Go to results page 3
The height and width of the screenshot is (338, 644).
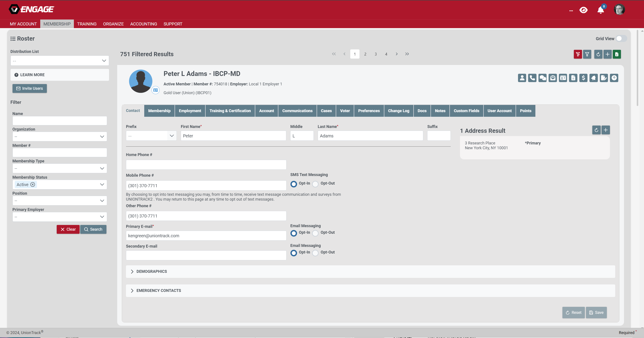[376, 54]
